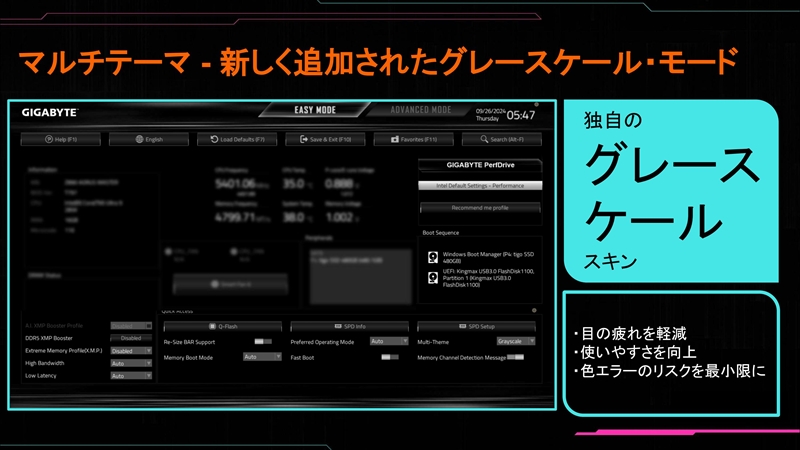Click Save & Exit (F10) icon button
Screen dimensions: 800x450
click(304, 139)
